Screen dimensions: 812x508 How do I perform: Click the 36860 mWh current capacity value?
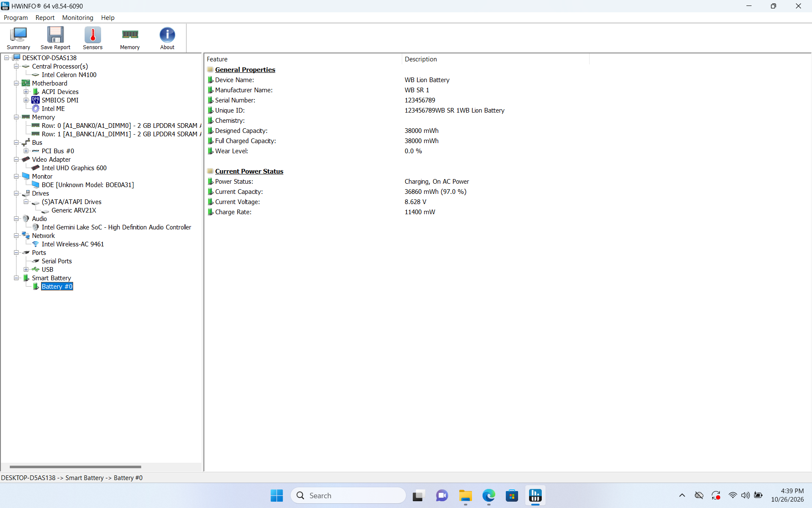[x=435, y=192]
